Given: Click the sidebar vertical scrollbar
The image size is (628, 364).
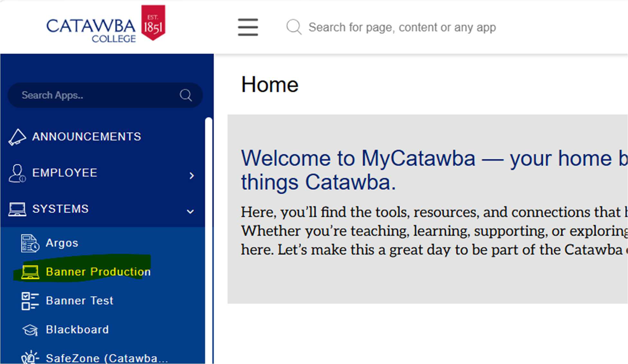Looking at the screenshot, I should [x=209, y=241].
